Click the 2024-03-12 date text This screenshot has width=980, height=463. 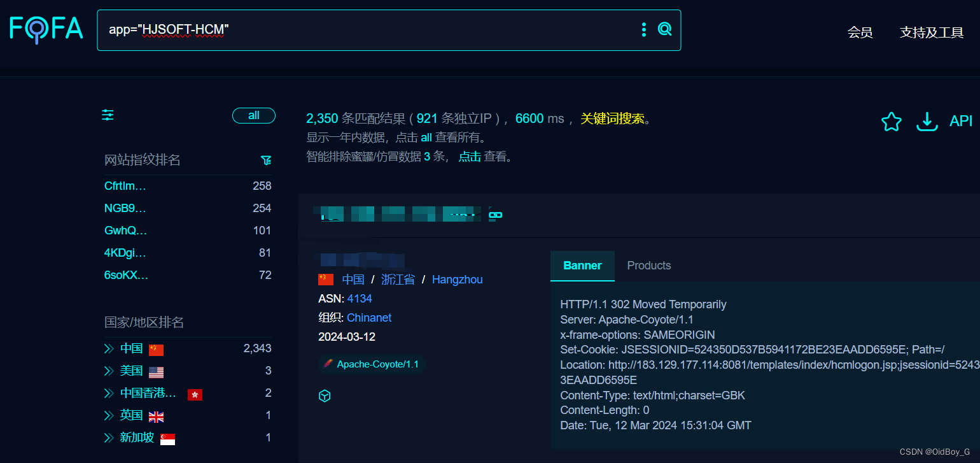pos(347,337)
